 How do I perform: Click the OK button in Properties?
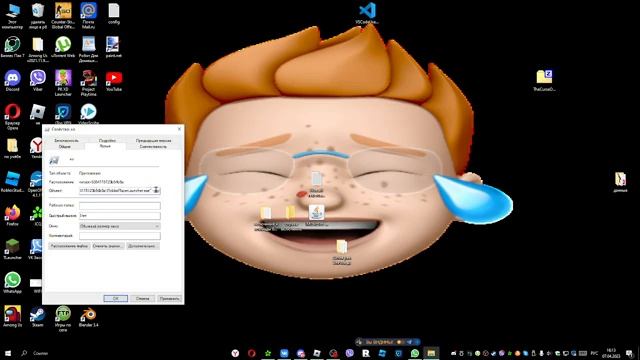pos(116,298)
